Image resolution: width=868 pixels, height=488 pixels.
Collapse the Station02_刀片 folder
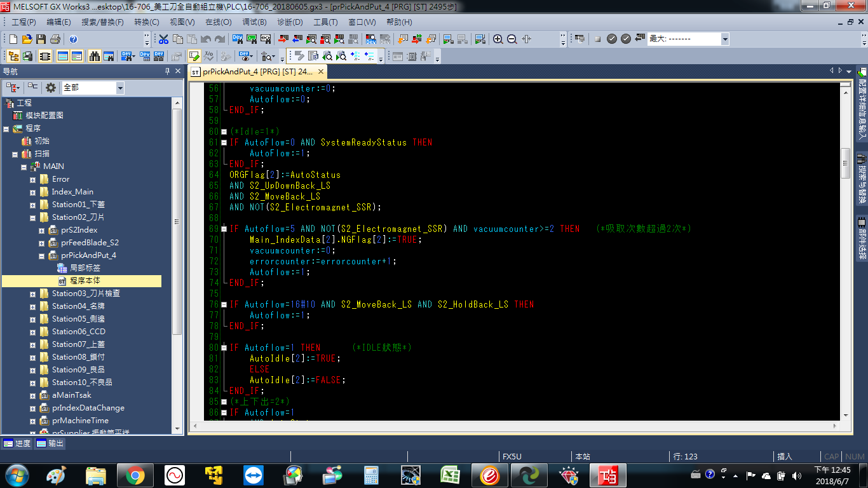(x=32, y=217)
